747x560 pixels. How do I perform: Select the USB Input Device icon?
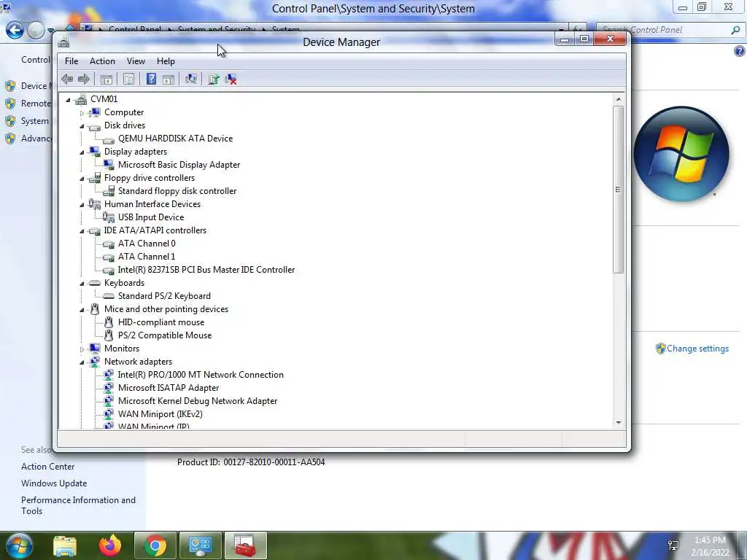(x=109, y=217)
